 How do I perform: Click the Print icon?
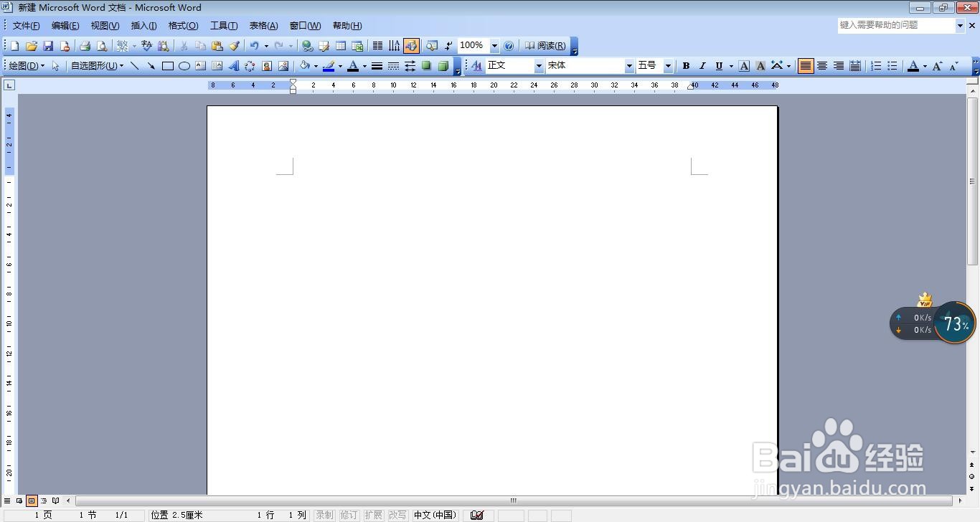(x=85, y=46)
